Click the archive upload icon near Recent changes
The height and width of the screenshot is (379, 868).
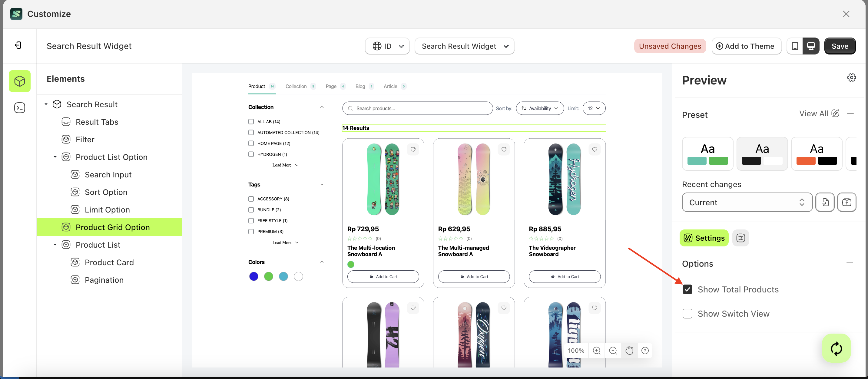[x=847, y=202]
